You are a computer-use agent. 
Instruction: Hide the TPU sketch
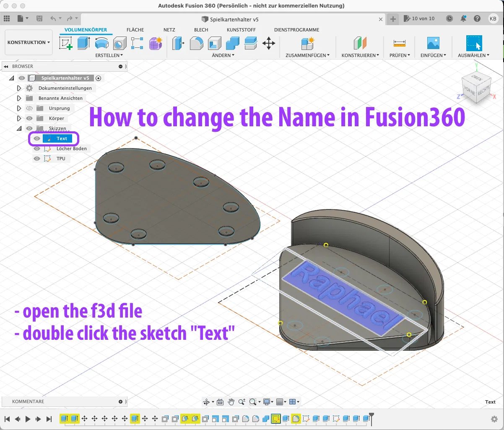pyautogui.click(x=37, y=159)
